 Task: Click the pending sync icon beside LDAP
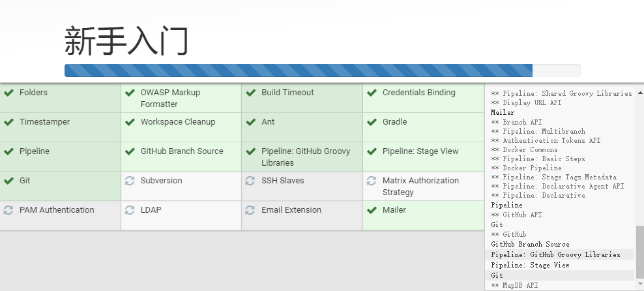[130, 210]
